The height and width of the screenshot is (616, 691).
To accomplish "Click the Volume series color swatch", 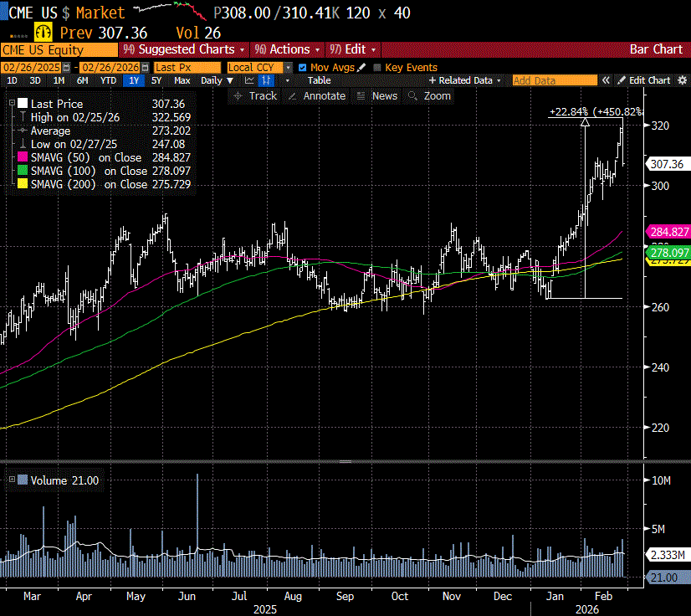I will tap(23, 480).
